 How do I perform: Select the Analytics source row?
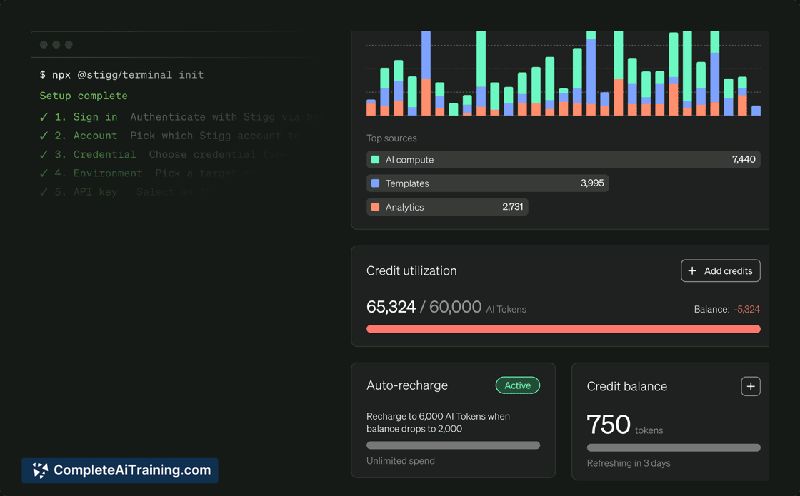(447, 207)
